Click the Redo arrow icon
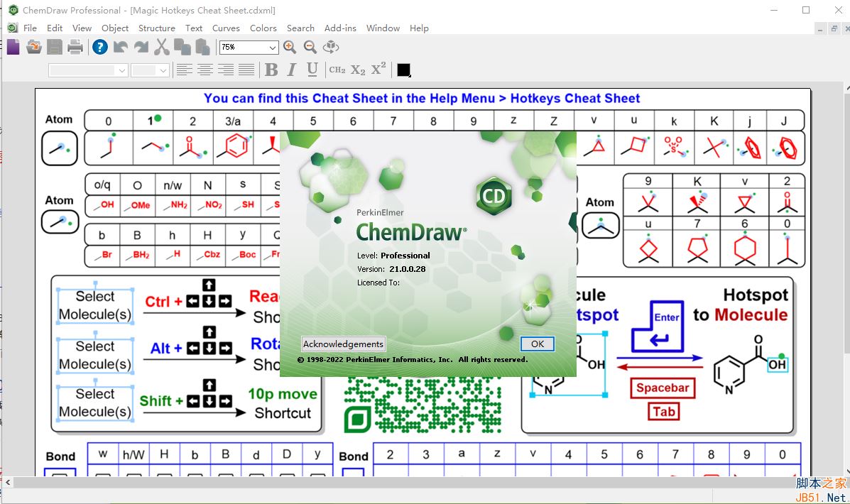 pos(141,48)
